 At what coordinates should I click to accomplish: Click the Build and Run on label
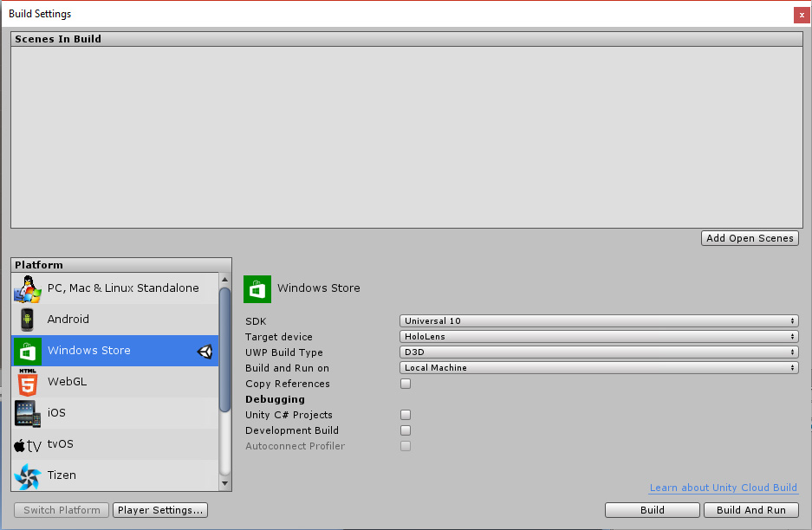click(287, 368)
